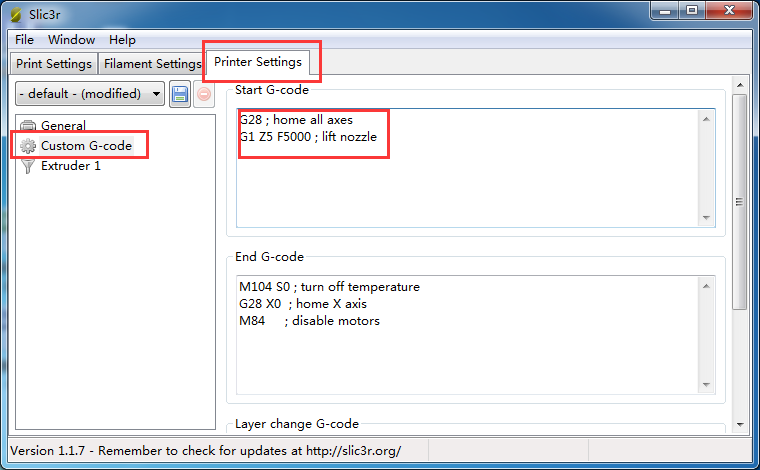The width and height of the screenshot is (760, 470).
Task: Select the Printer Settings tab
Action: [258, 62]
